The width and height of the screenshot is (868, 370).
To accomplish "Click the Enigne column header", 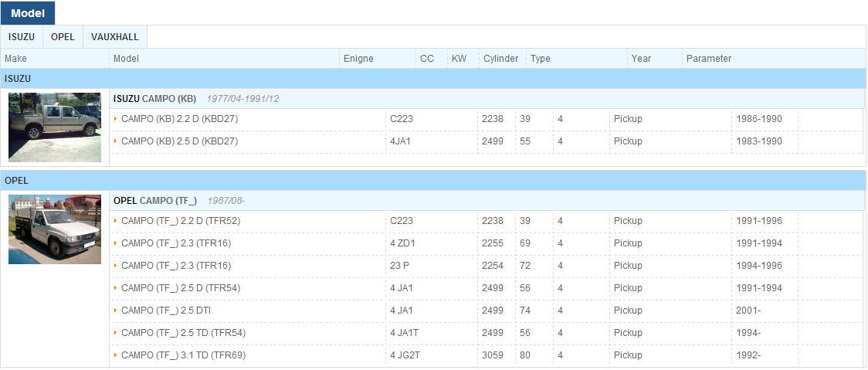I will [359, 59].
